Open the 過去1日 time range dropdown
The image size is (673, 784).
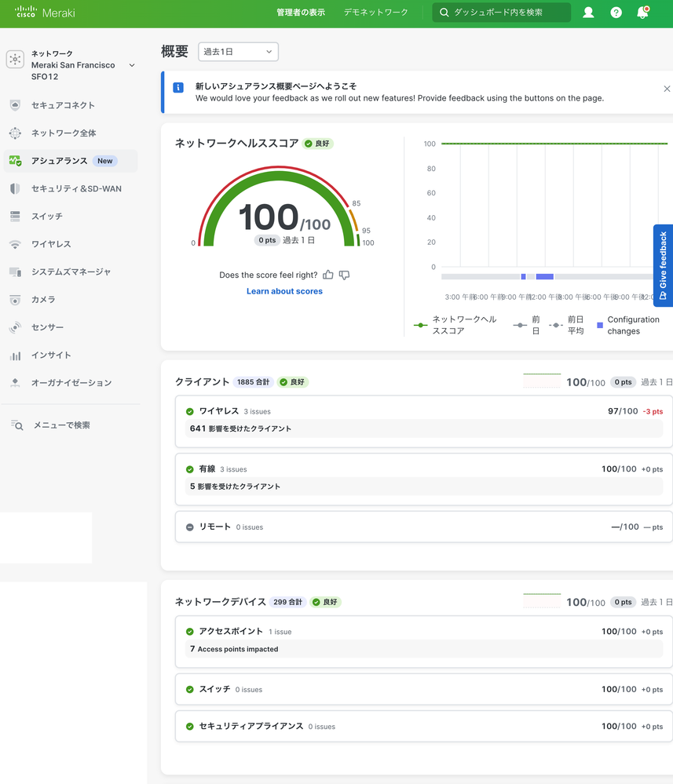238,52
